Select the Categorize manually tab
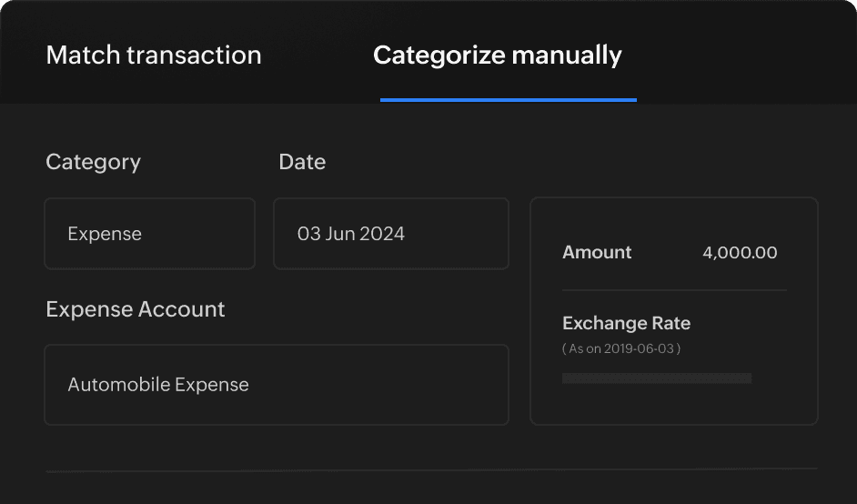Image resolution: width=857 pixels, height=504 pixels. click(x=497, y=55)
